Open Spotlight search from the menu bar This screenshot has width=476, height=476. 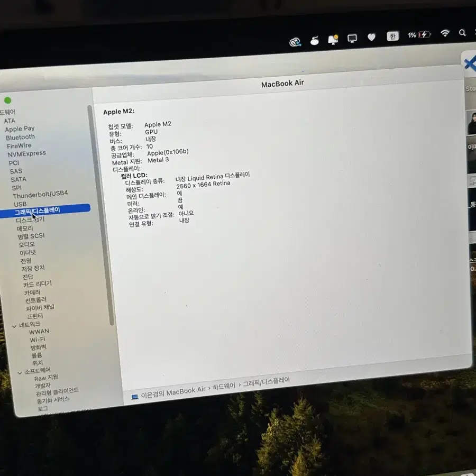tap(462, 32)
